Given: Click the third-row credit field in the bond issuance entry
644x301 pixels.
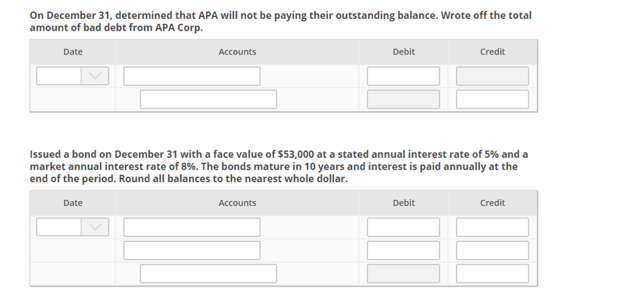Looking at the screenshot, I should (492, 273).
